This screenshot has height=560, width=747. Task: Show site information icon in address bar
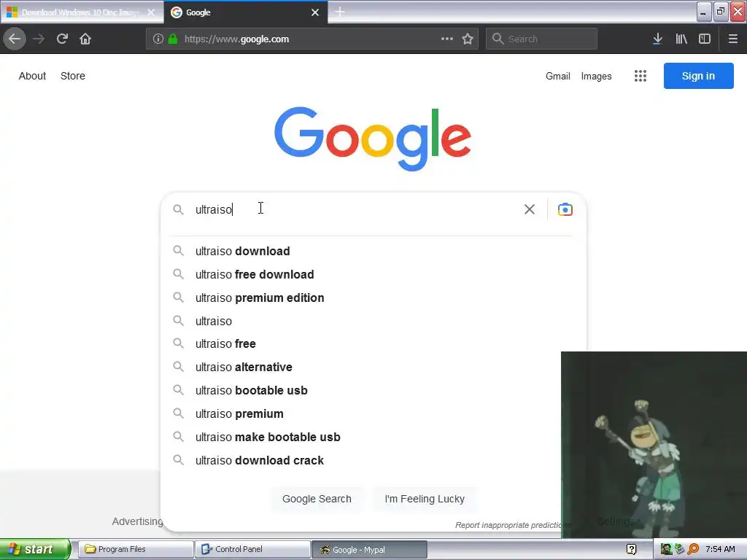[x=158, y=39]
